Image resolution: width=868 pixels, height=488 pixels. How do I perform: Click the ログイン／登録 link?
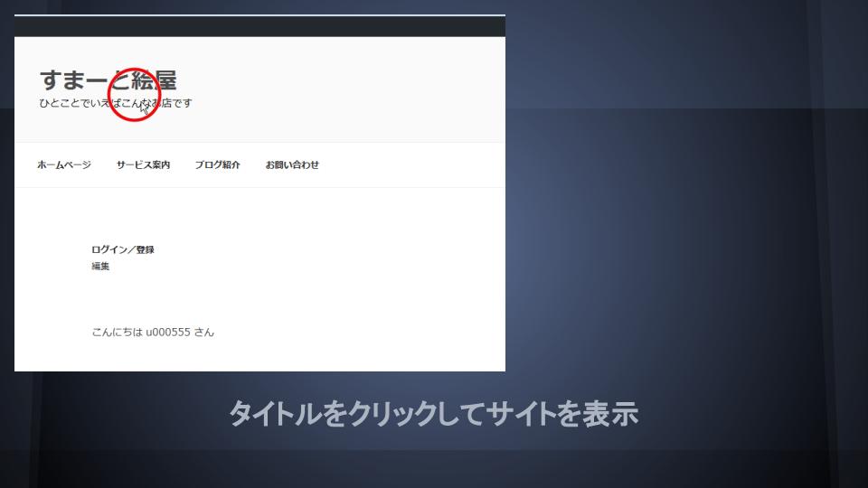point(123,249)
